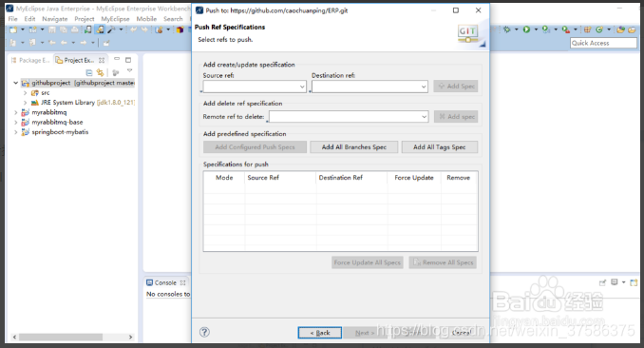The width and height of the screenshot is (644, 348).
Task: Click the pin editor icon in second toolbar row
Action: coord(106,43)
